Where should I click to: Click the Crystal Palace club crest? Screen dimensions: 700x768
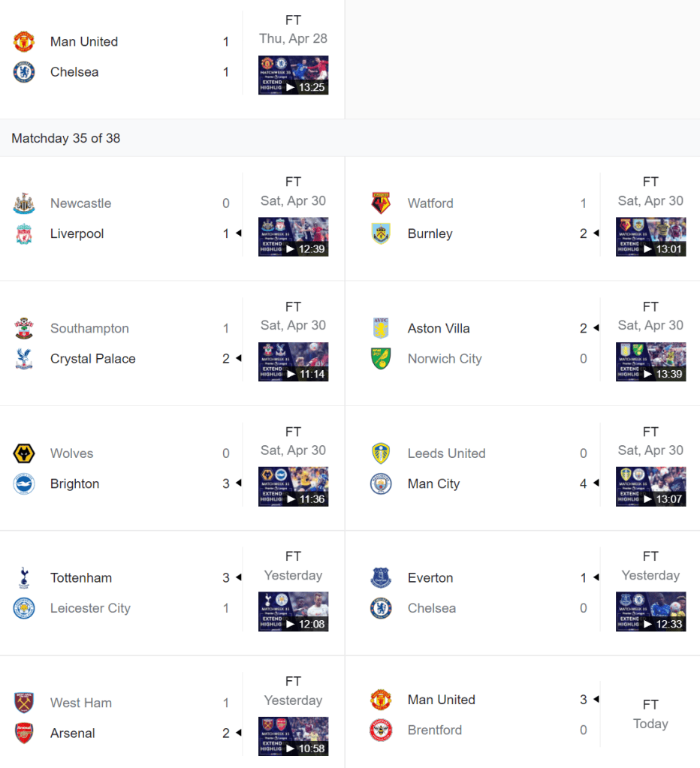pyautogui.click(x=24, y=359)
